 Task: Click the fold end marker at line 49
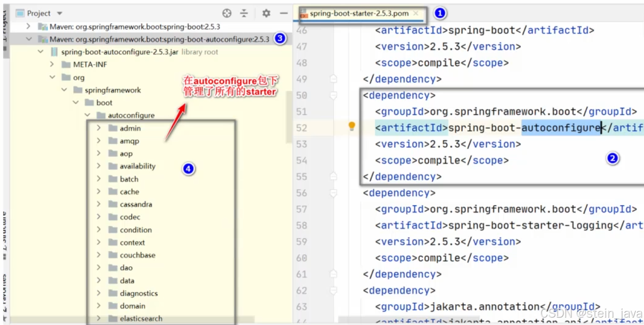tap(333, 79)
